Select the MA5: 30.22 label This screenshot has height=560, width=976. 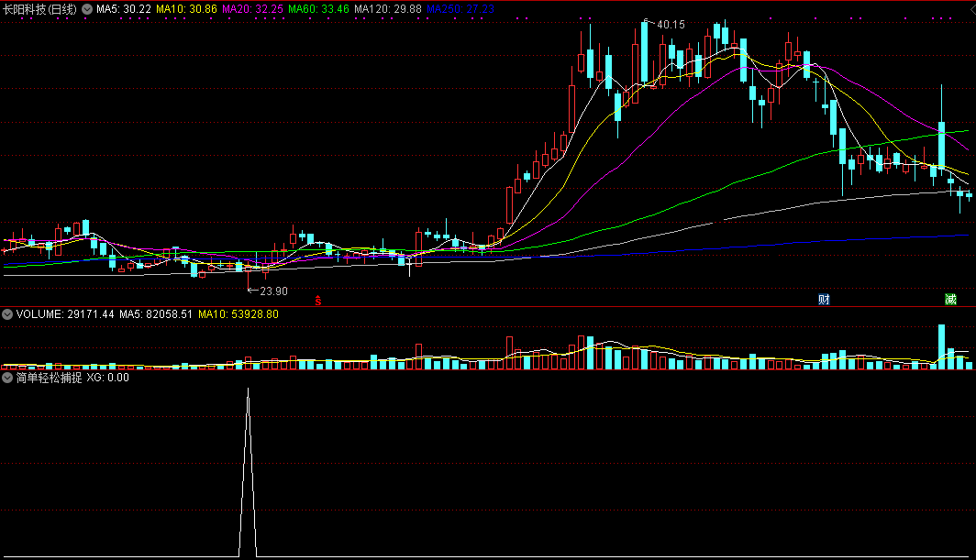(x=123, y=9)
